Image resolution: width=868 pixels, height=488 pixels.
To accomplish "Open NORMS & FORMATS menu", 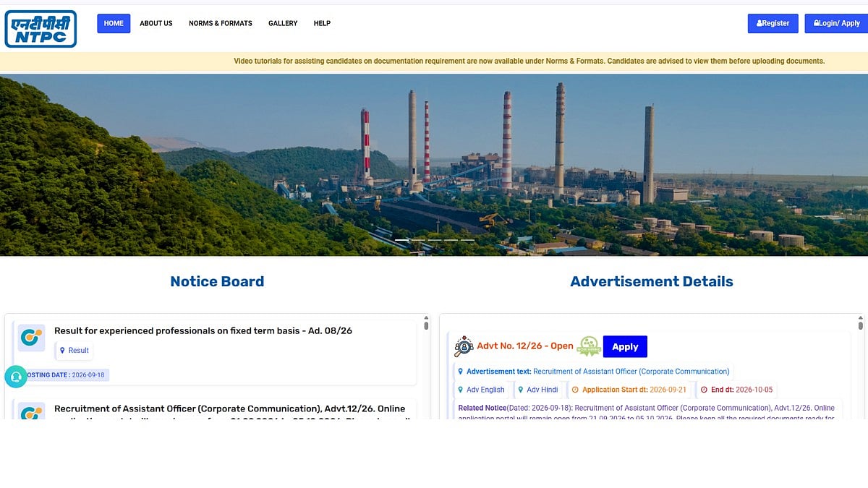I will [x=221, y=23].
